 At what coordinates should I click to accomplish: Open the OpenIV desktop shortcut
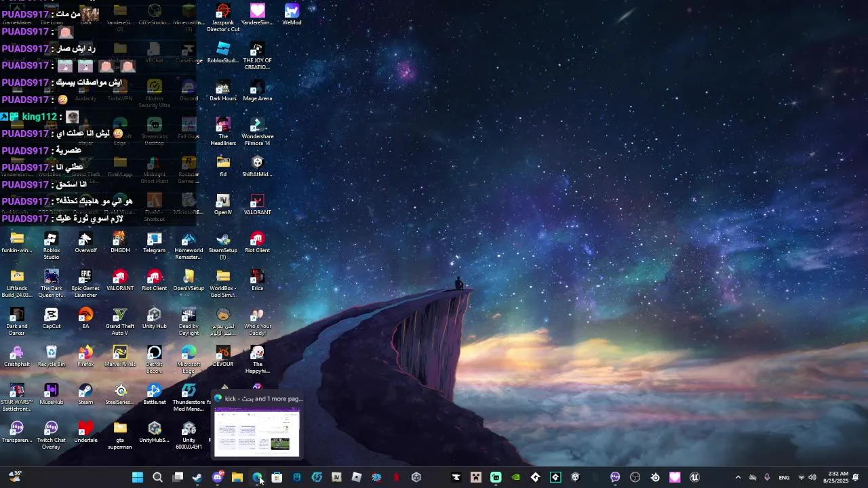click(223, 205)
